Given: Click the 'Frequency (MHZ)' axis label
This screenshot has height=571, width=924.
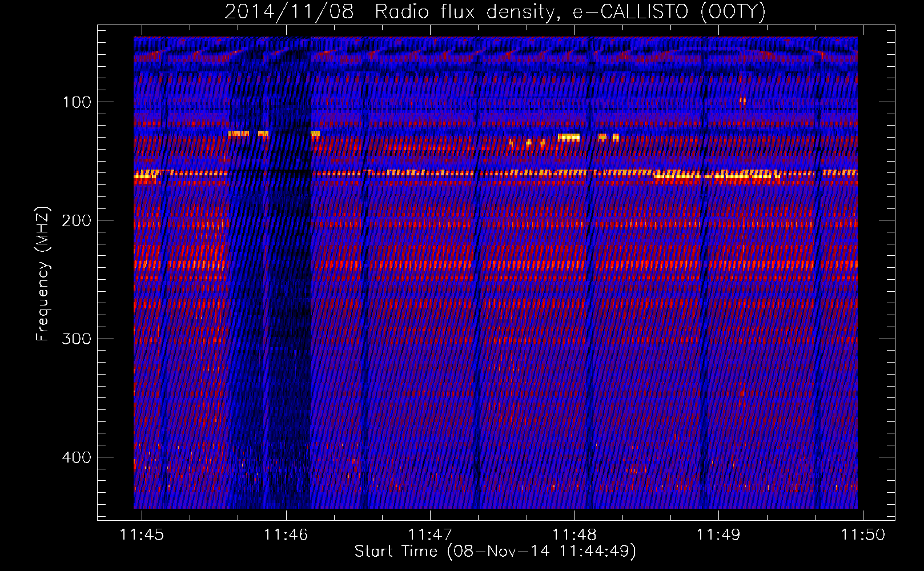Looking at the screenshot, I should pos(43,274).
